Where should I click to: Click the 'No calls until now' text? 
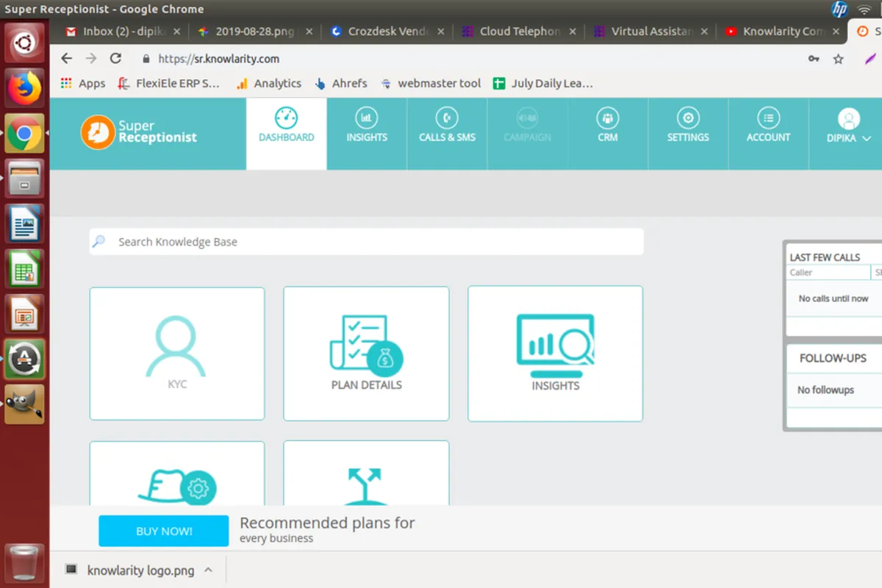[x=833, y=298]
